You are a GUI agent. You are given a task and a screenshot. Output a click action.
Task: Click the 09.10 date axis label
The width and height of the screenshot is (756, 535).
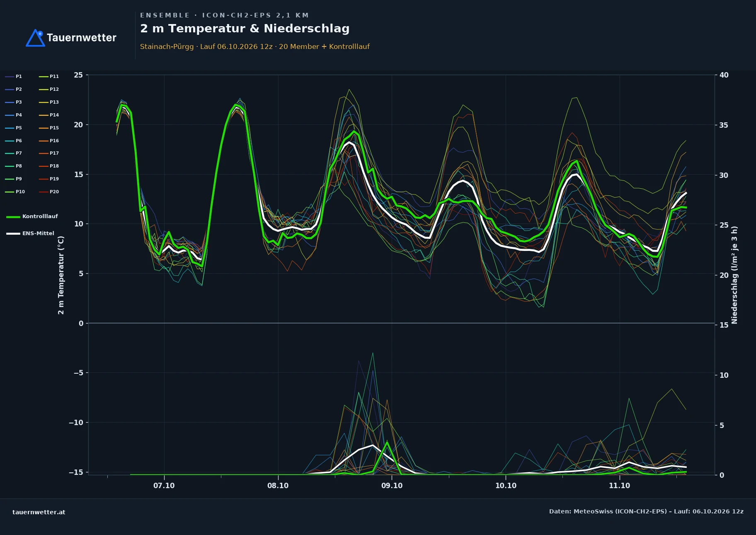392,486
